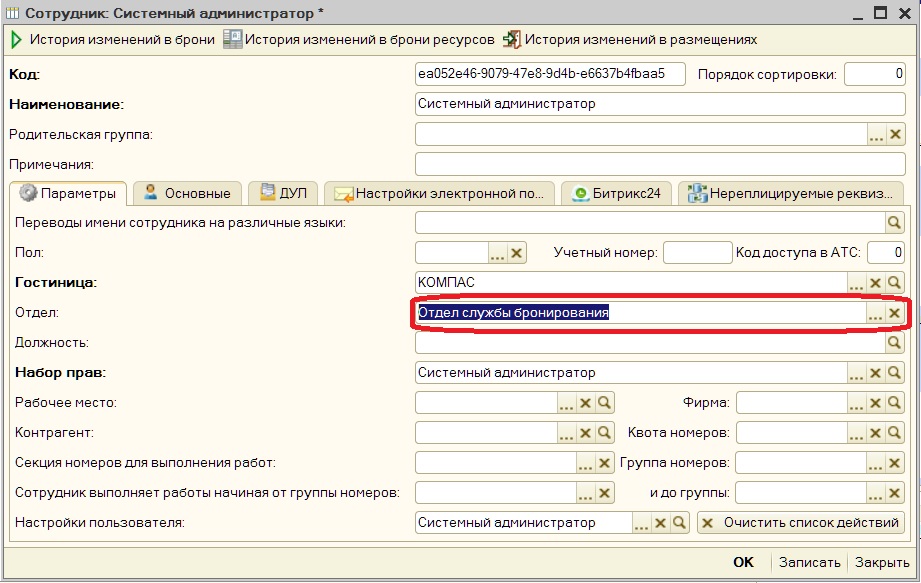Open Должность lookup magnifier

click(x=894, y=343)
